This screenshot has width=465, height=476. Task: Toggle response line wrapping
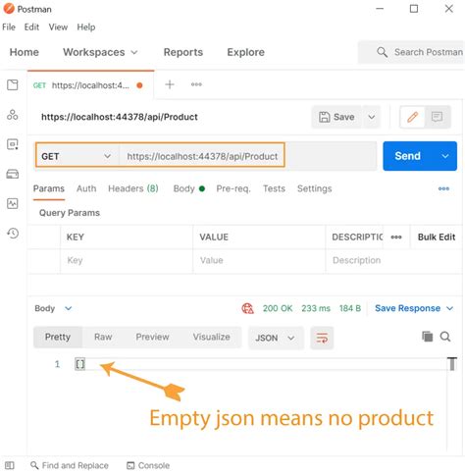[x=322, y=338]
